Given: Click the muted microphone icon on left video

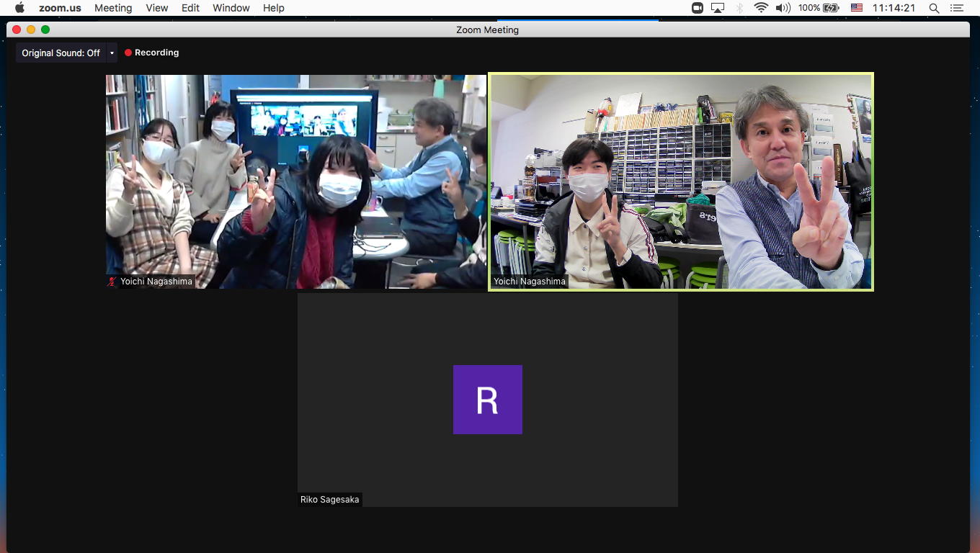Looking at the screenshot, I should click(x=112, y=282).
